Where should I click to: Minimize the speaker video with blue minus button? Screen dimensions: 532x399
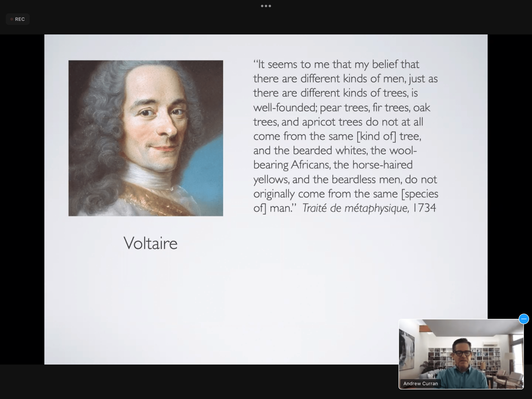[x=524, y=319]
